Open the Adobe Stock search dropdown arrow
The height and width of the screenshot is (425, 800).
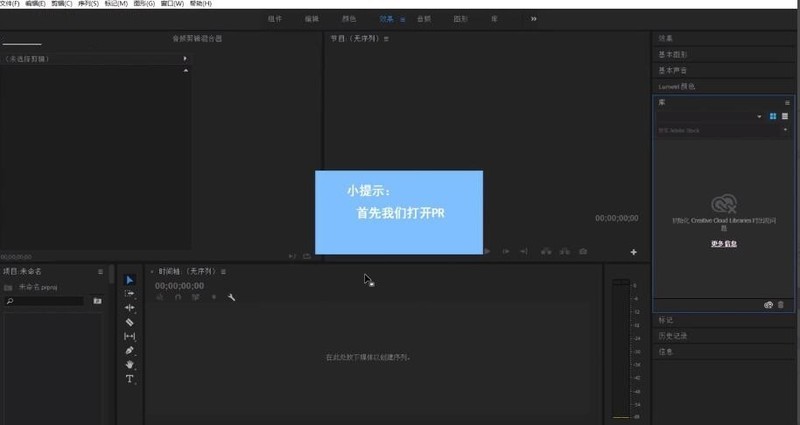pos(785,130)
